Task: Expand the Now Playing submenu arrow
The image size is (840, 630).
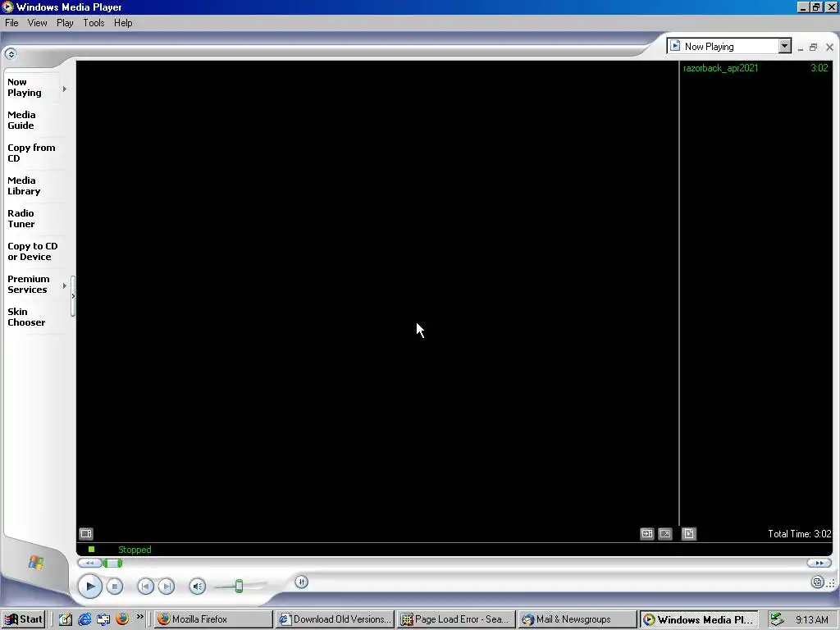Action: click(x=65, y=89)
